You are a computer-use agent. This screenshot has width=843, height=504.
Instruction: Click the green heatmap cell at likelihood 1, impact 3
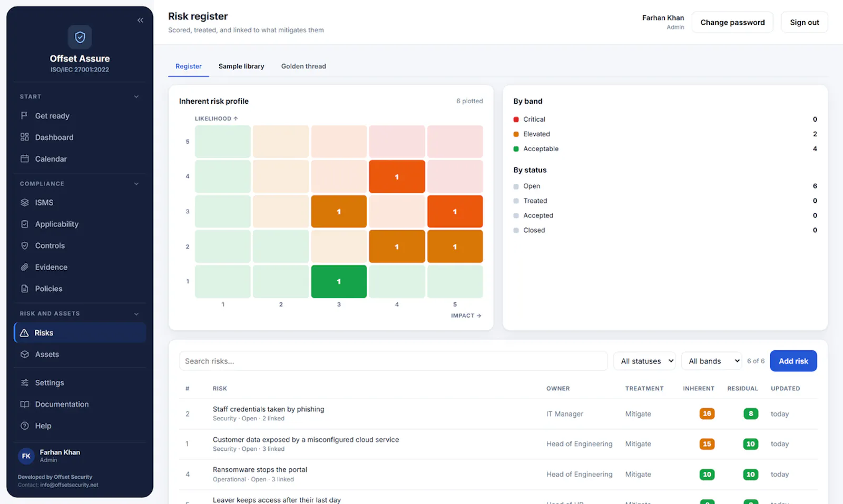[339, 281]
